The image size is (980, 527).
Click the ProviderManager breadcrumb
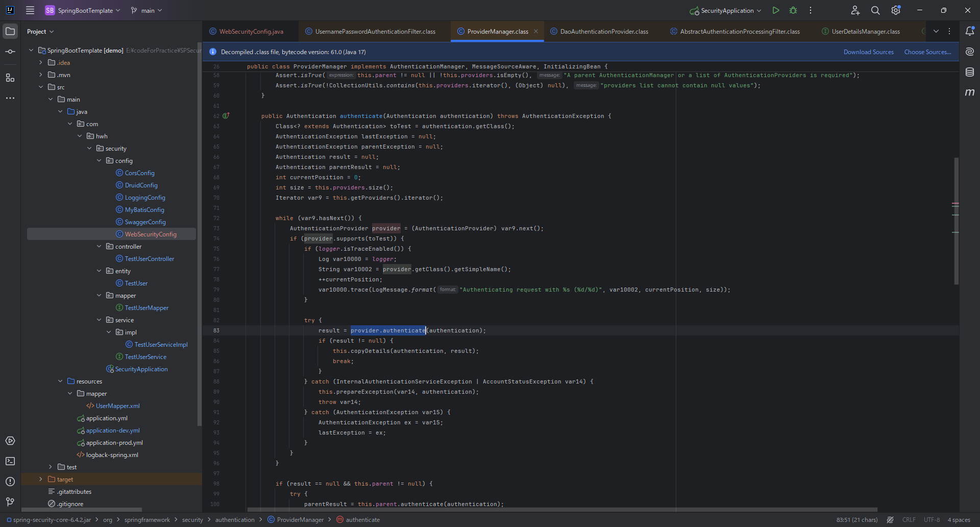coord(296,520)
